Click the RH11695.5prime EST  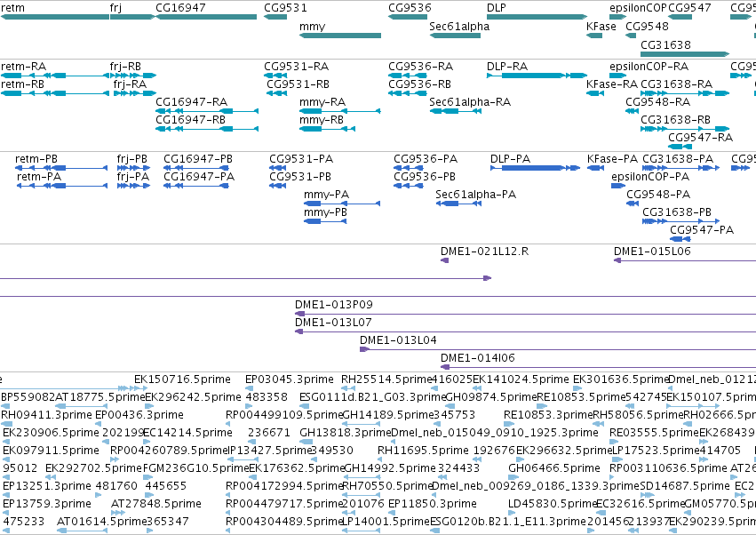381,459
